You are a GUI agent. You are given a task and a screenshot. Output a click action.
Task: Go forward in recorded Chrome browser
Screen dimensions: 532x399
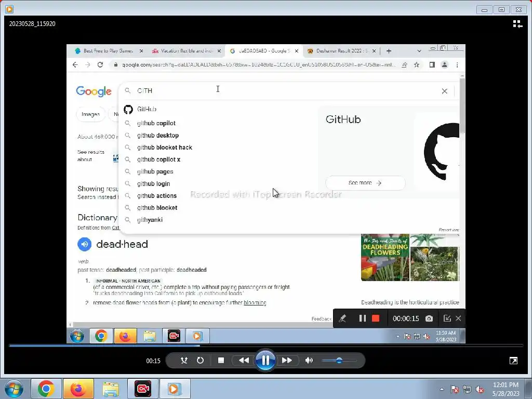point(87,65)
